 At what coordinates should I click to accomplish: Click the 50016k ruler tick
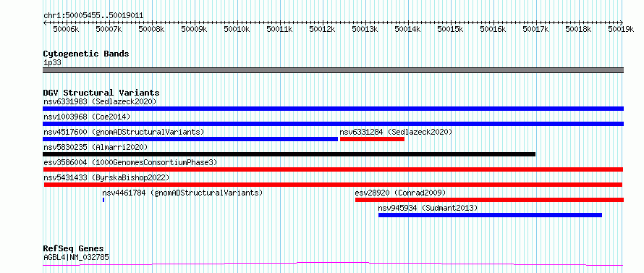493,29
